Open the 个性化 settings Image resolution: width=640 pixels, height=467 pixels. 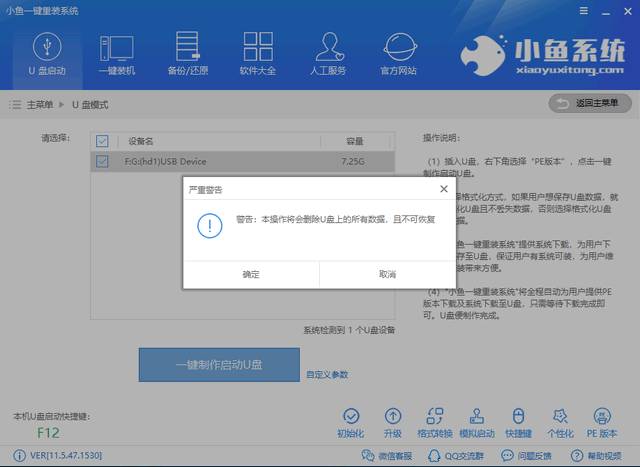[559, 420]
